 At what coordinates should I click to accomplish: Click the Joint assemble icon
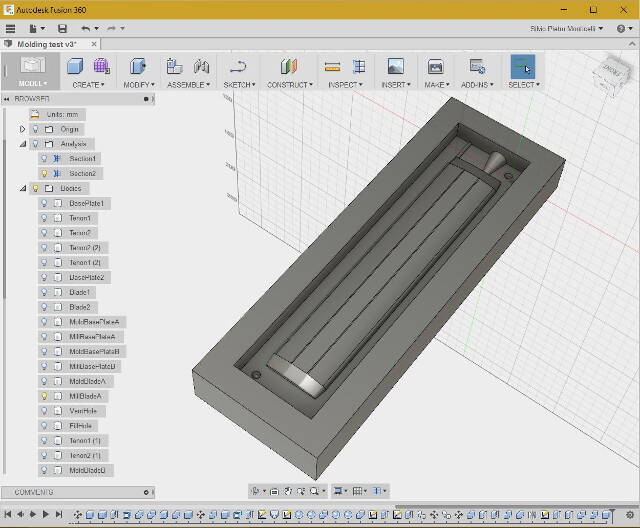click(201, 66)
